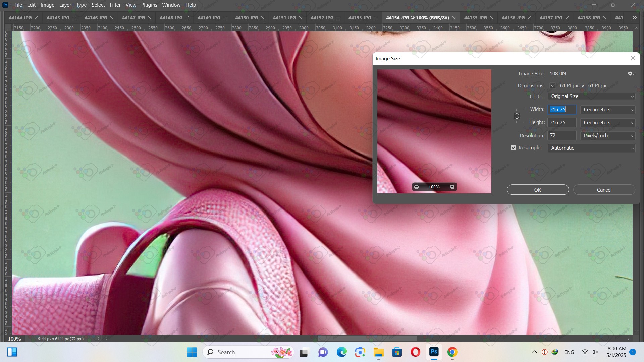The width and height of the screenshot is (644, 362).
Task: Click the horizontal scrollbar thumb
Action: (x=367, y=339)
